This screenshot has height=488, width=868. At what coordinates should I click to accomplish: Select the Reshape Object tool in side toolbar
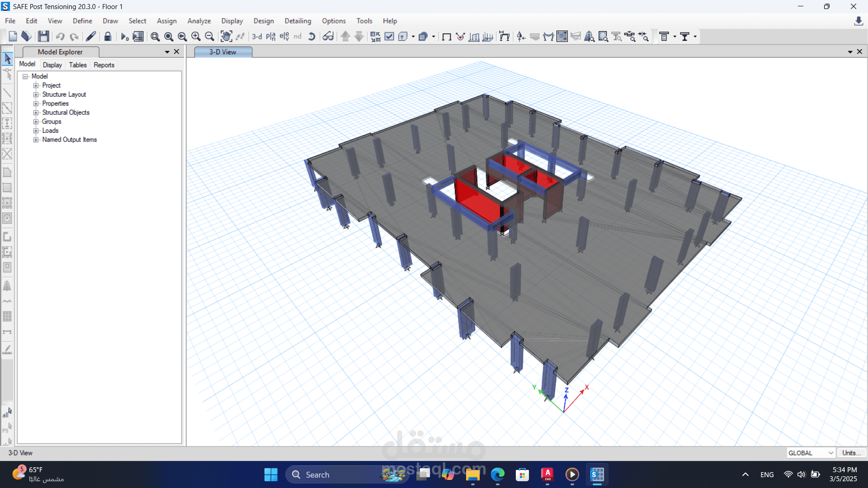click(x=7, y=74)
